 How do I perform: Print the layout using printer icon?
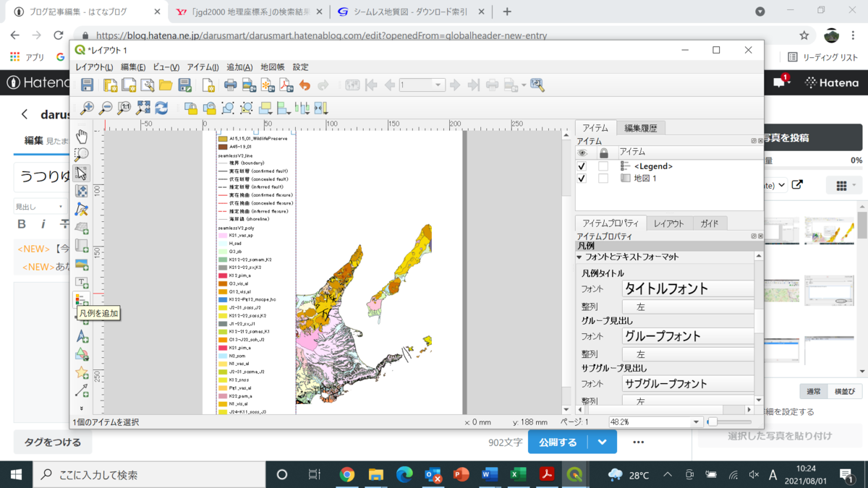(x=231, y=85)
